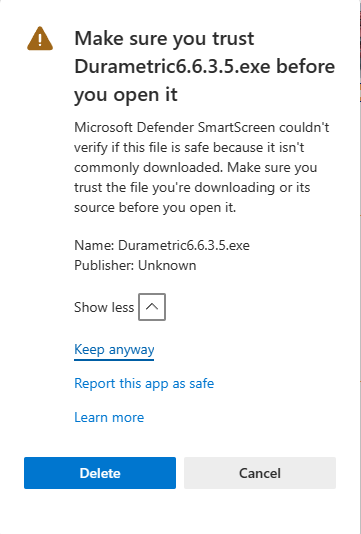
Task: Click the "Unknown" publisher value
Action: coord(167,265)
